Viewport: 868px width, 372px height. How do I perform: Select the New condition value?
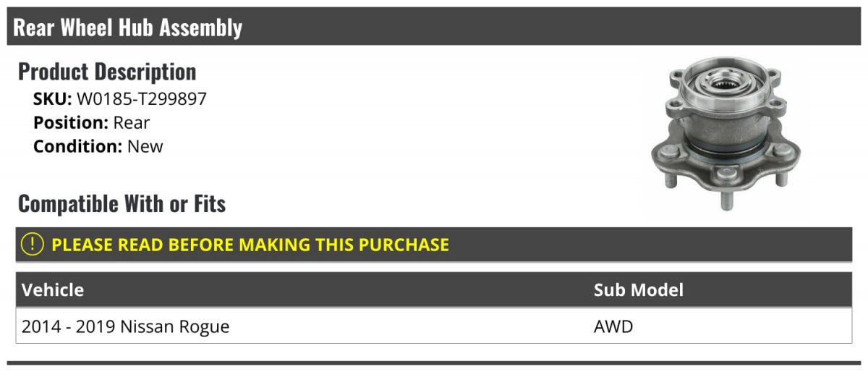pyautogui.click(x=145, y=146)
